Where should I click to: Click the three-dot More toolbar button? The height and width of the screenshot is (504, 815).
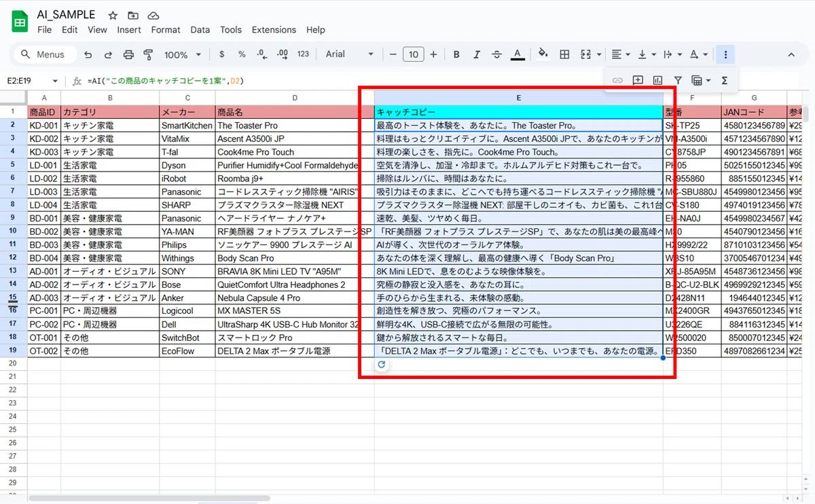coord(726,54)
